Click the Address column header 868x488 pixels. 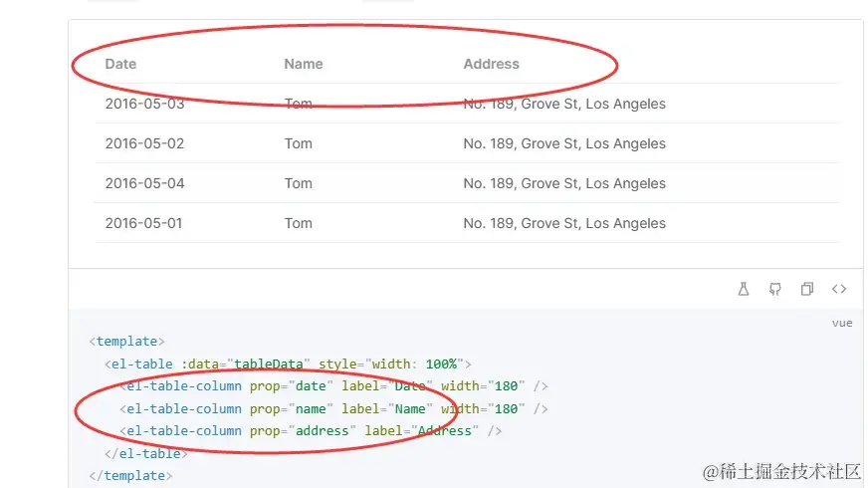coord(492,65)
